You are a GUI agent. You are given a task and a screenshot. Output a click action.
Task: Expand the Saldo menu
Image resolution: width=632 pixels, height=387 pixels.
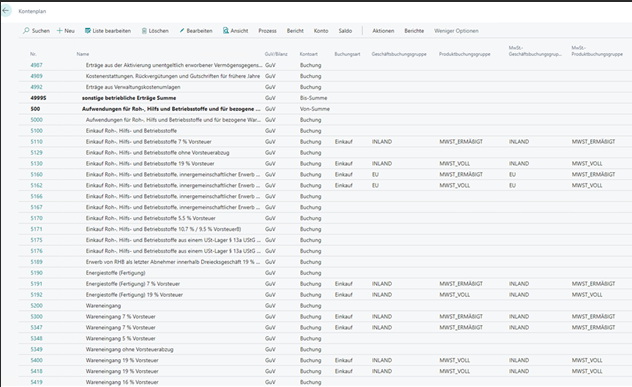(x=345, y=31)
